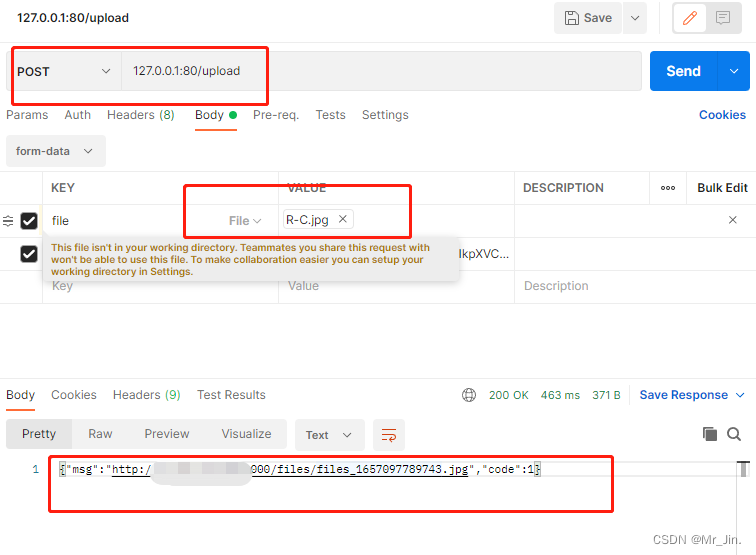The height and width of the screenshot is (555, 756).
Task: Open the POST method dropdown
Action: pyautogui.click(x=64, y=72)
